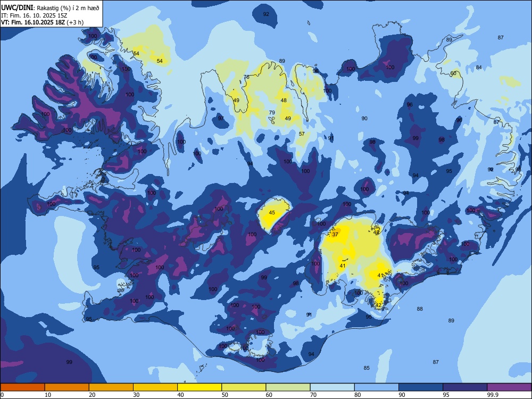Image resolution: width=532 pixels, height=399 pixels.
Task: Click the '97' humidity value on the map
Action: tap(221, 119)
